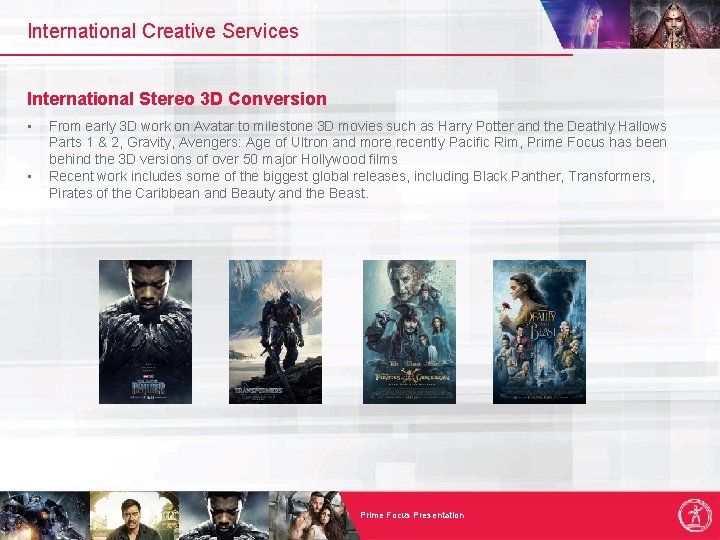Click the Beauty and the Beast poster
Screen dimensions: 720x540
coord(540,332)
